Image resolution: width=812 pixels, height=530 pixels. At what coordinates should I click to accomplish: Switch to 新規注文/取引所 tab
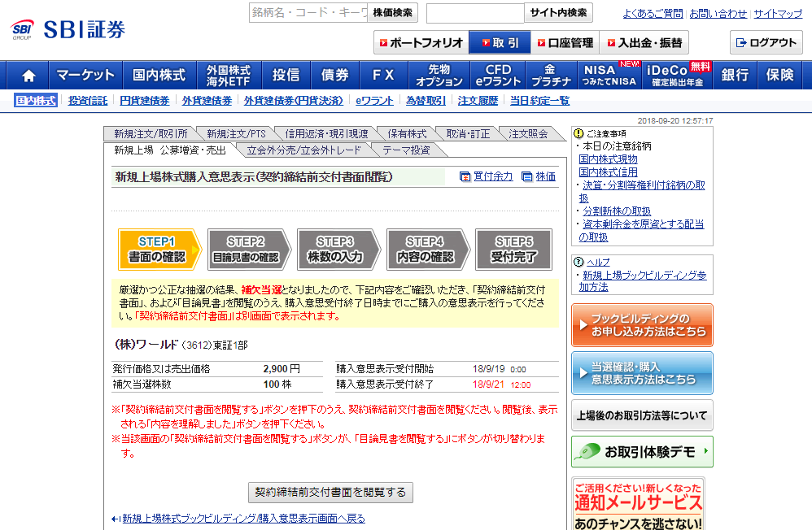pyautogui.click(x=151, y=133)
